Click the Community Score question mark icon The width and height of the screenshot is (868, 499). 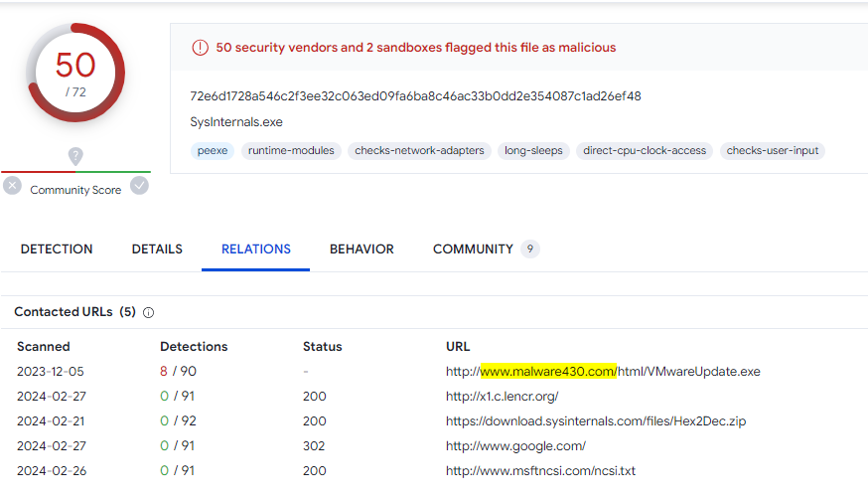[x=75, y=156]
